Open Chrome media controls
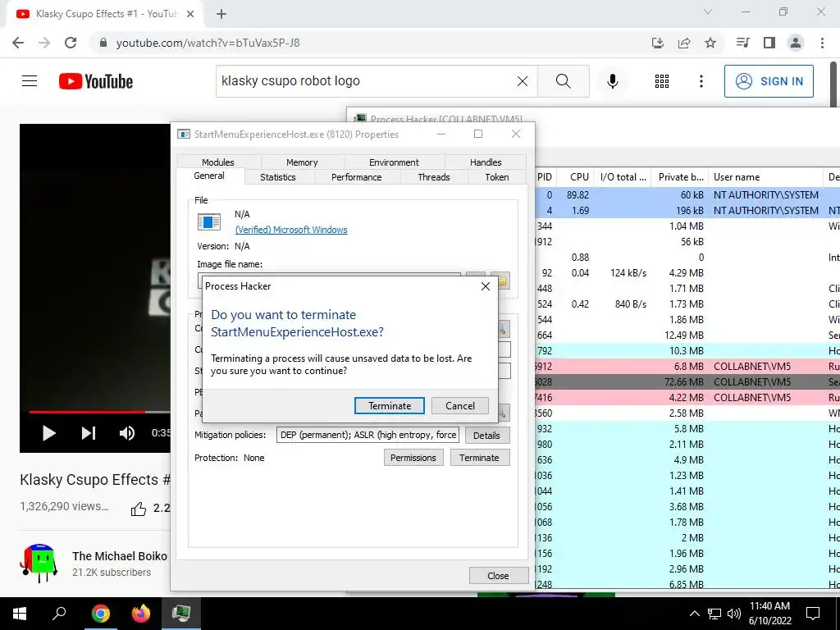 click(x=742, y=43)
